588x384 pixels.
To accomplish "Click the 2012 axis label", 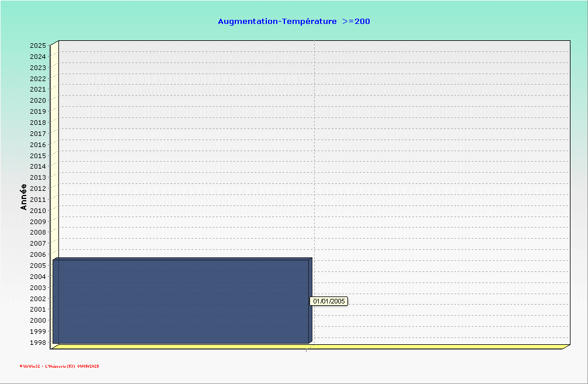I will tap(38, 188).
